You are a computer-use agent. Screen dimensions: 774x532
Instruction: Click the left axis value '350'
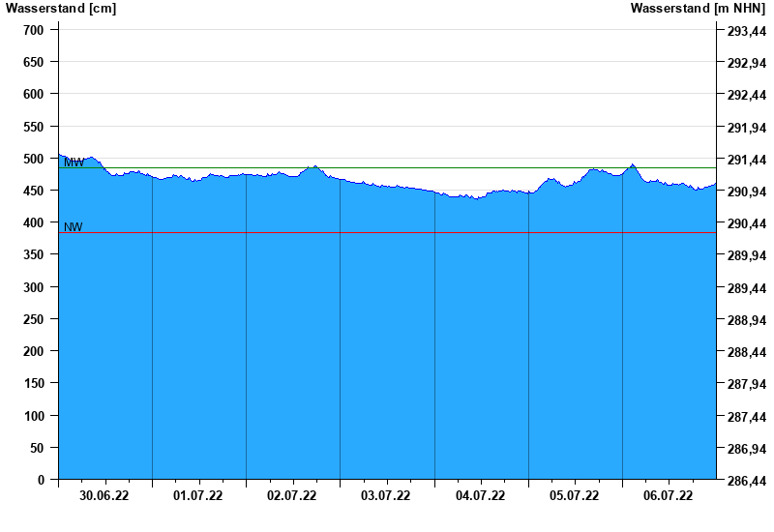34,255
